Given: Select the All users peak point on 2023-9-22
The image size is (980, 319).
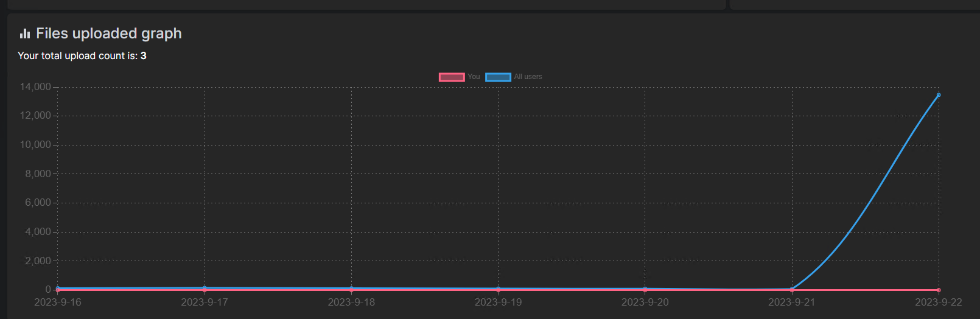Looking at the screenshot, I should [939, 95].
